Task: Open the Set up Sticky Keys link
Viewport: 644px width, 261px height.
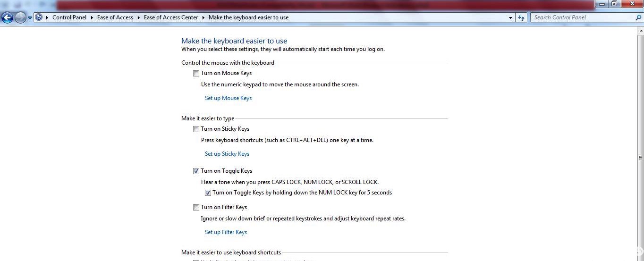Action: coord(227,154)
